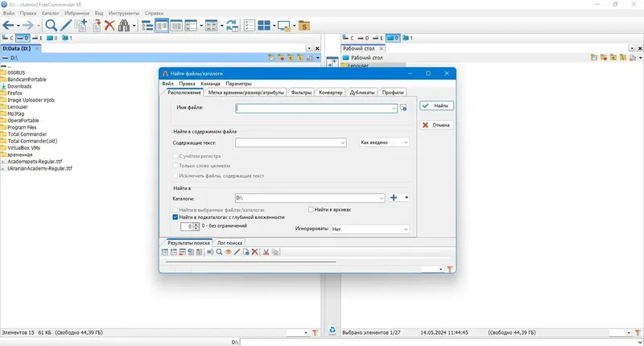
Task: Open the 'Как введено' encoding dropdown
Action: (384, 142)
